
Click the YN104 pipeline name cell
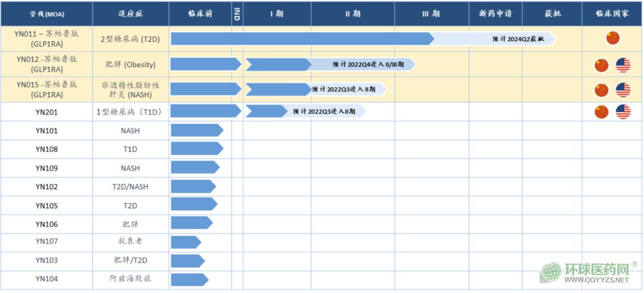click(x=47, y=279)
